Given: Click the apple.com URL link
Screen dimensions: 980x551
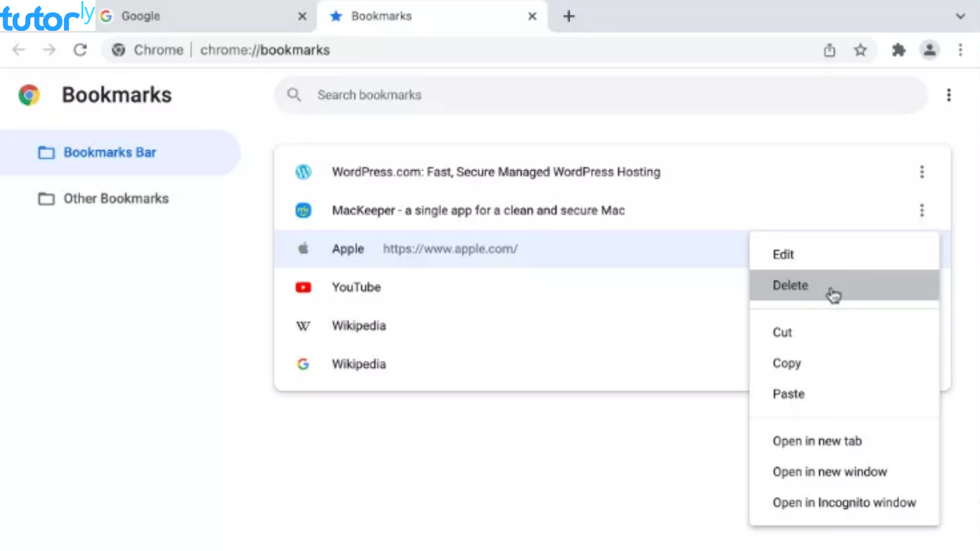Looking at the screenshot, I should coord(450,248).
